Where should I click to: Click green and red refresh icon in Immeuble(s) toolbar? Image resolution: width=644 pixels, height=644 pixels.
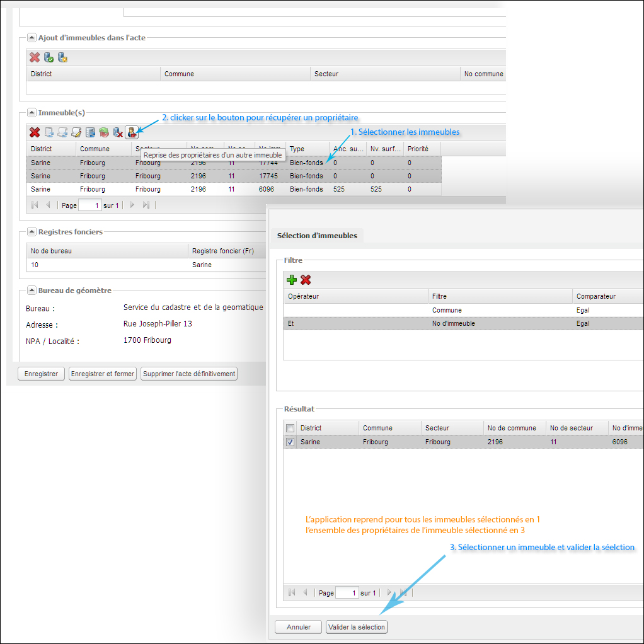pyautogui.click(x=103, y=132)
